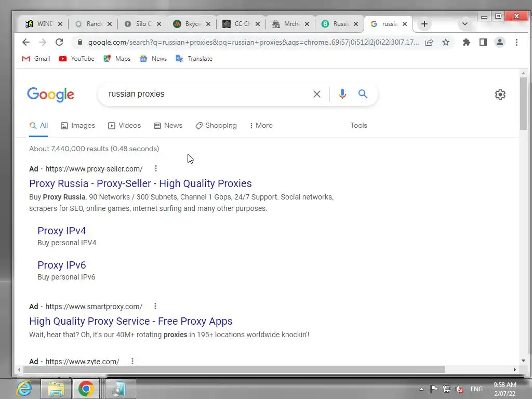Open the taskbar clock showing 9:58 AM
The image size is (532, 399).
[505, 389]
